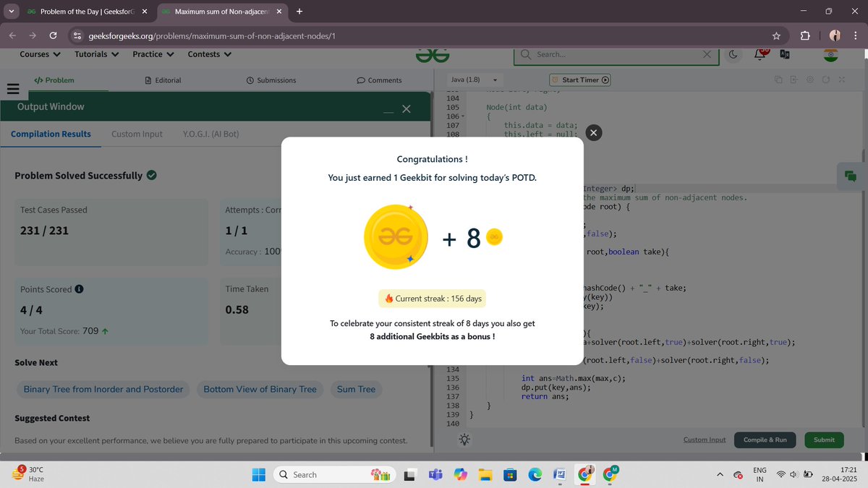Expand the Contests dropdown menu
The width and height of the screenshot is (868, 488).
point(210,54)
